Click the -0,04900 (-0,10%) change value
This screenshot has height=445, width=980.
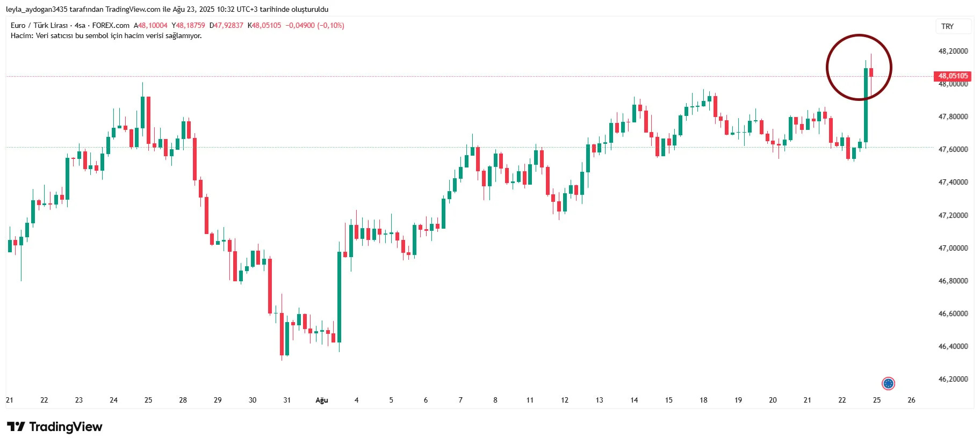click(x=315, y=25)
